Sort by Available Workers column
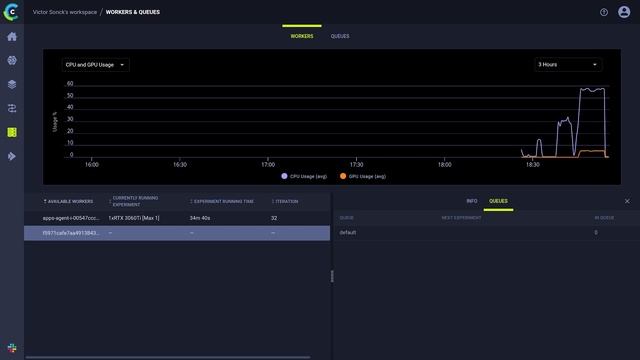The height and width of the screenshot is (360, 640). click(68, 201)
